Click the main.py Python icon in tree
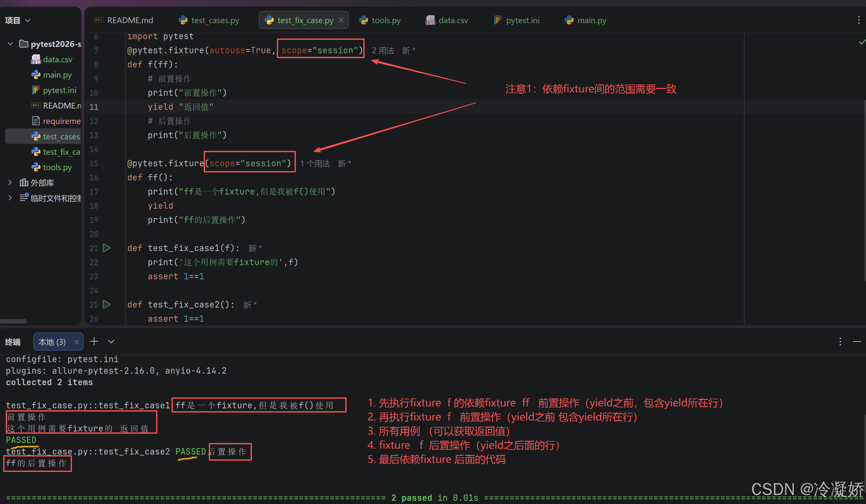The image size is (866, 504). [x=36, y=74]
